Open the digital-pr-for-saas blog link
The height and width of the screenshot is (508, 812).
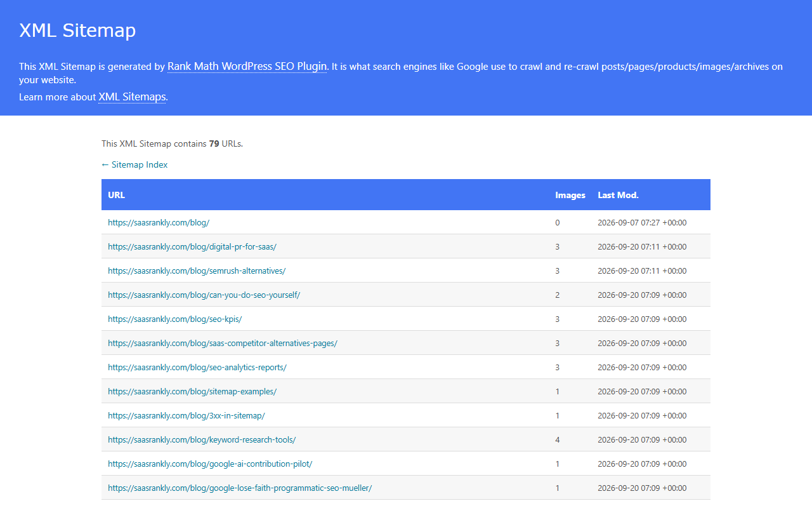pos(192,246)
